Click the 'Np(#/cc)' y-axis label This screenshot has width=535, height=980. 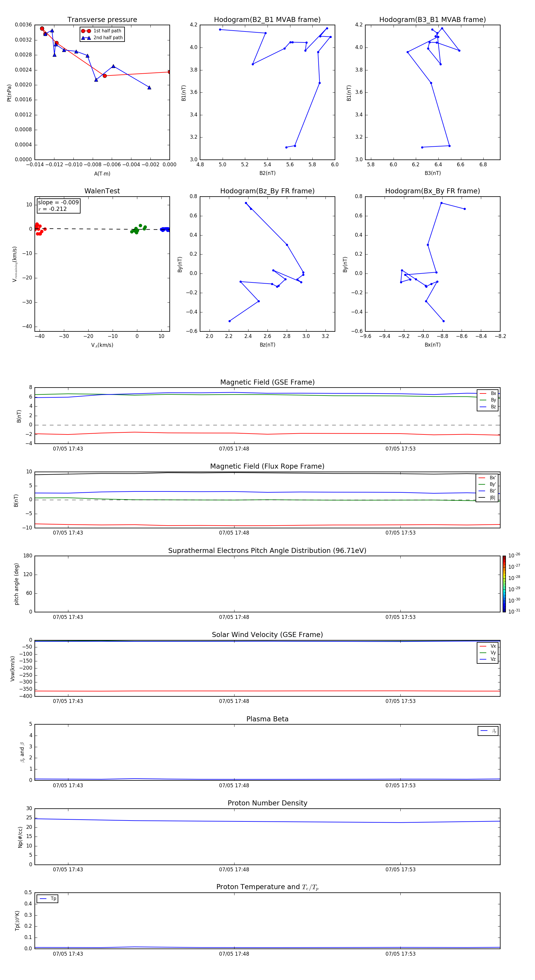[20, 837]
